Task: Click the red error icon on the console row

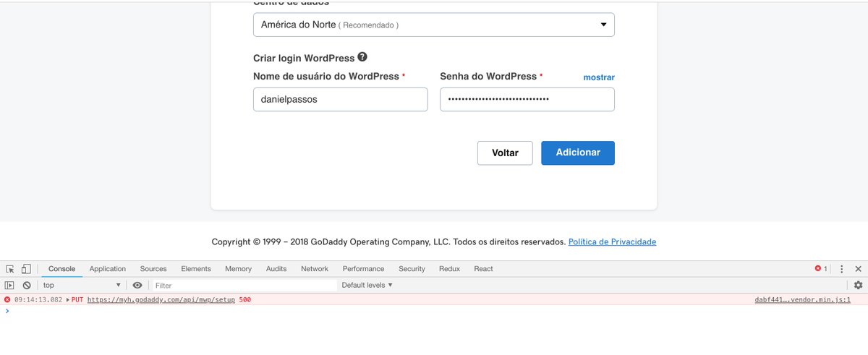Action: pos(7,299)
